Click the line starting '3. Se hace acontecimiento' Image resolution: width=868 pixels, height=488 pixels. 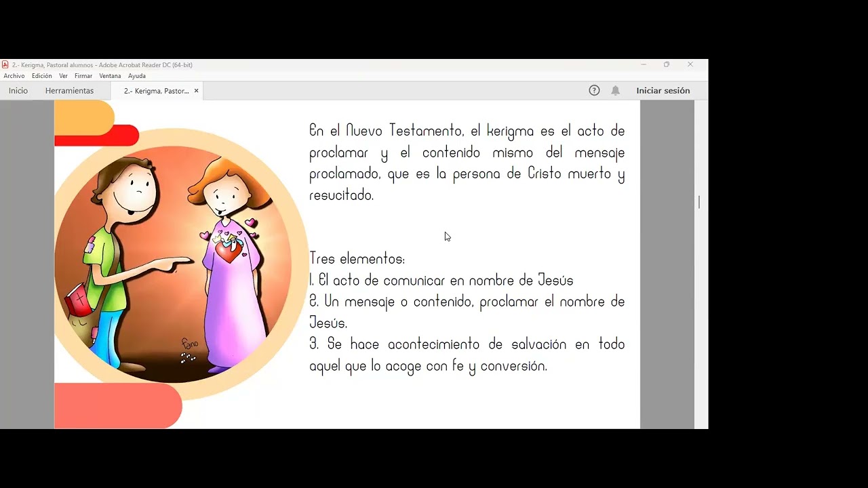tap(467, 344)
